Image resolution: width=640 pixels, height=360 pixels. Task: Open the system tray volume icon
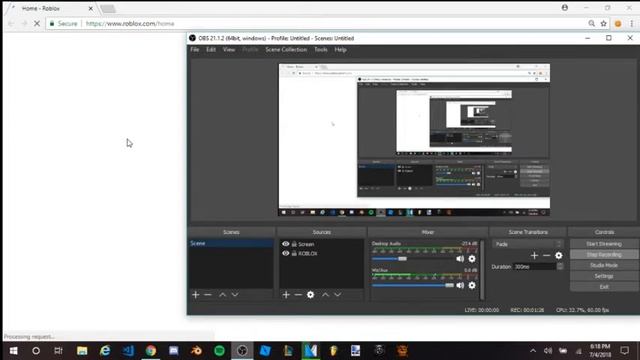pos(548,351)
